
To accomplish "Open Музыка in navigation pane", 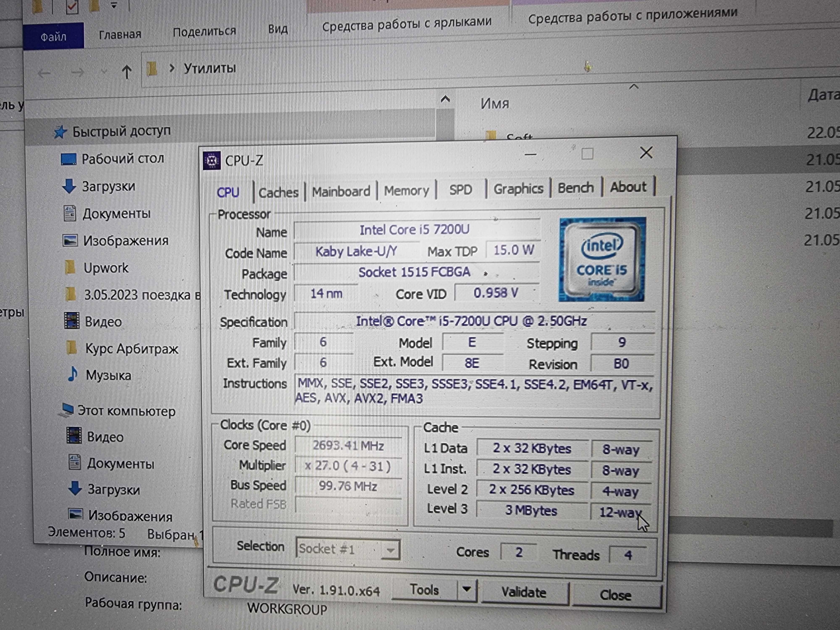I will [108, 375].
